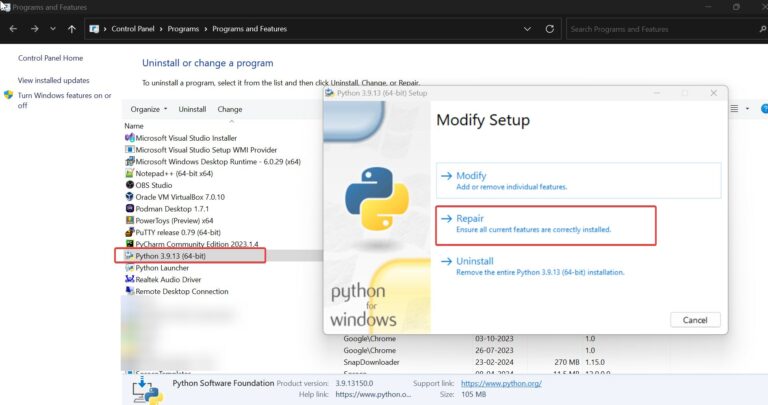Expand the address bar history dropdown

(528, 29)
